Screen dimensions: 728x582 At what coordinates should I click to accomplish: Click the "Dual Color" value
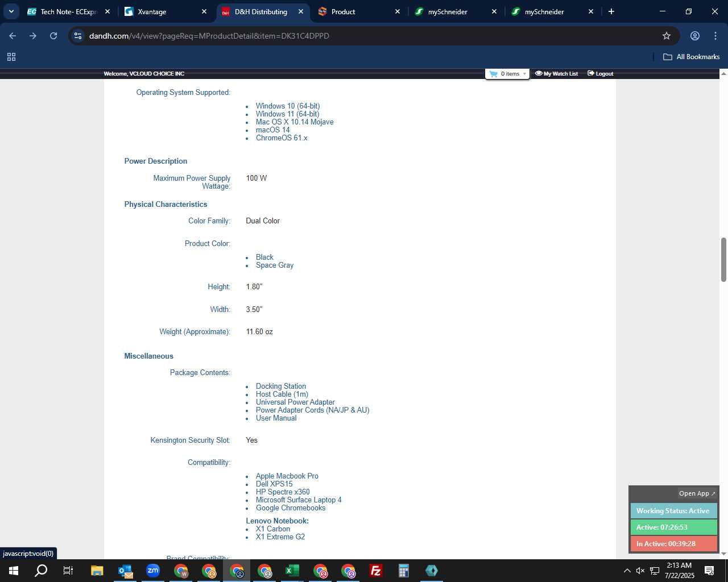tap(263, 221)
